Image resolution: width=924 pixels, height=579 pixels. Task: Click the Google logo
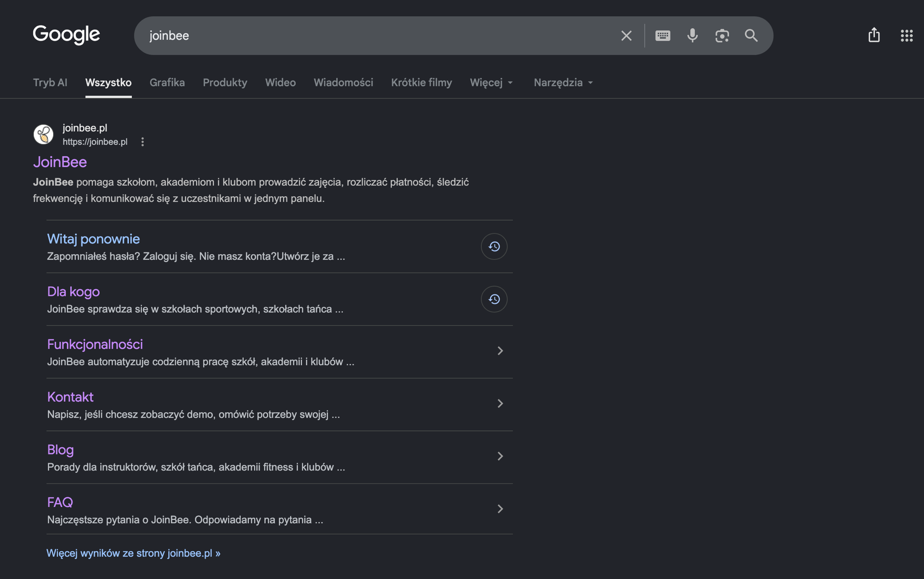click(x=66, y=35)
